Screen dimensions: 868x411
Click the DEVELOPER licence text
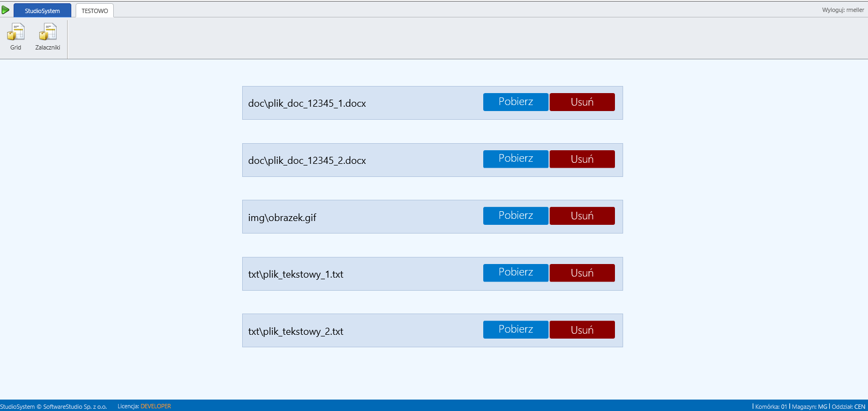pyautogui.click(x=156, y=406)
